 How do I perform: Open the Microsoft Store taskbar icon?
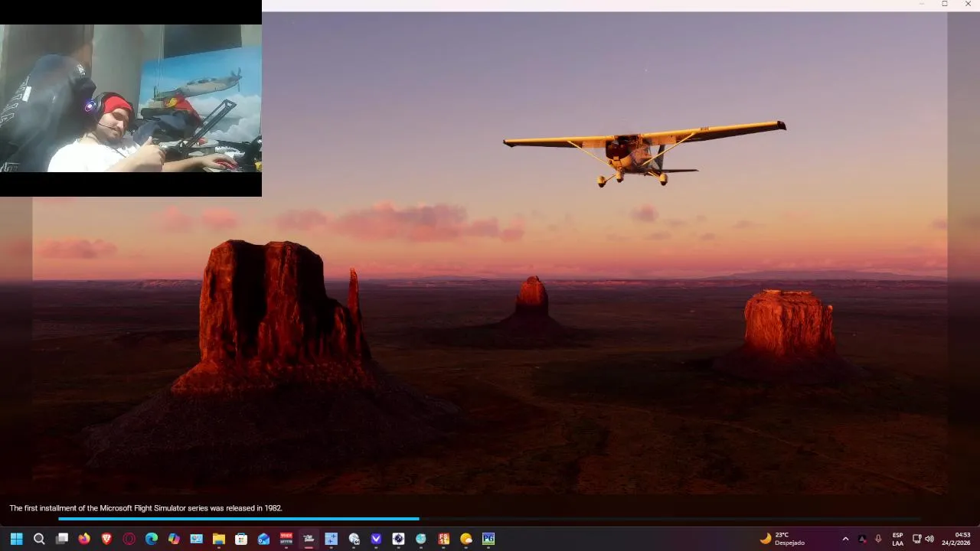(241, 539)
